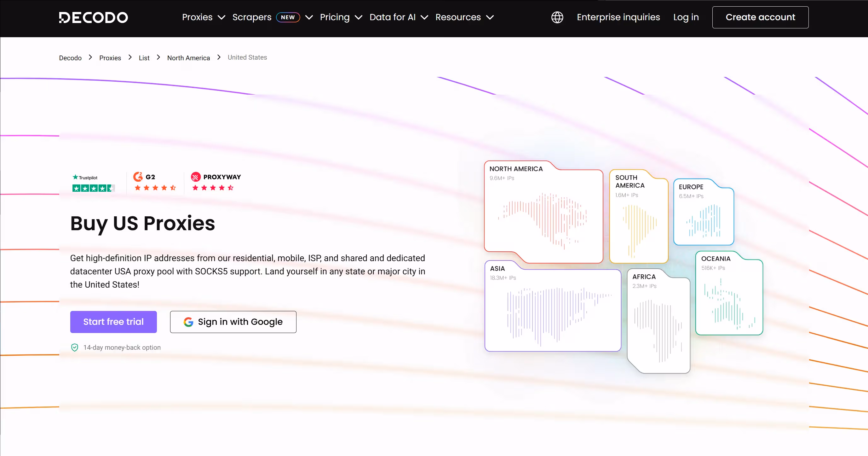Viewport: 868px width, 456px height.
Task: Click the Google icon in sign-in button
Action: click(x=189, y=322)
